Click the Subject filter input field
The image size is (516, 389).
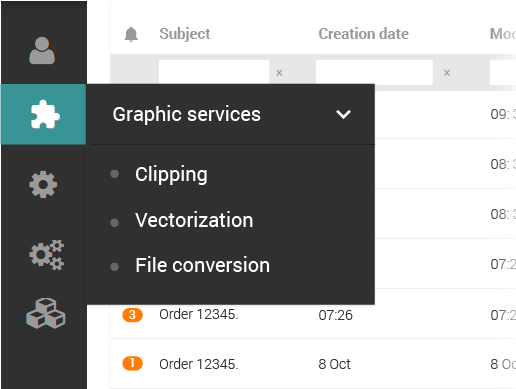point(214,72)
